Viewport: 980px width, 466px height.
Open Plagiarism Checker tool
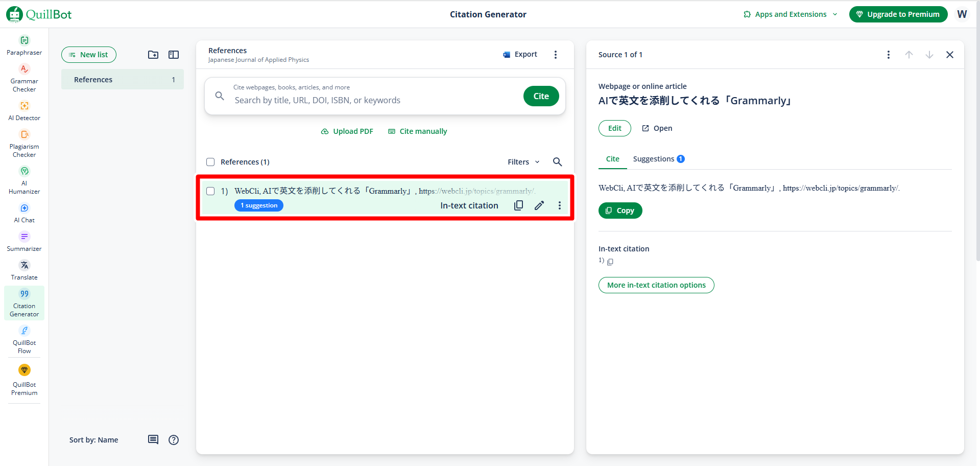coord(24,143)
